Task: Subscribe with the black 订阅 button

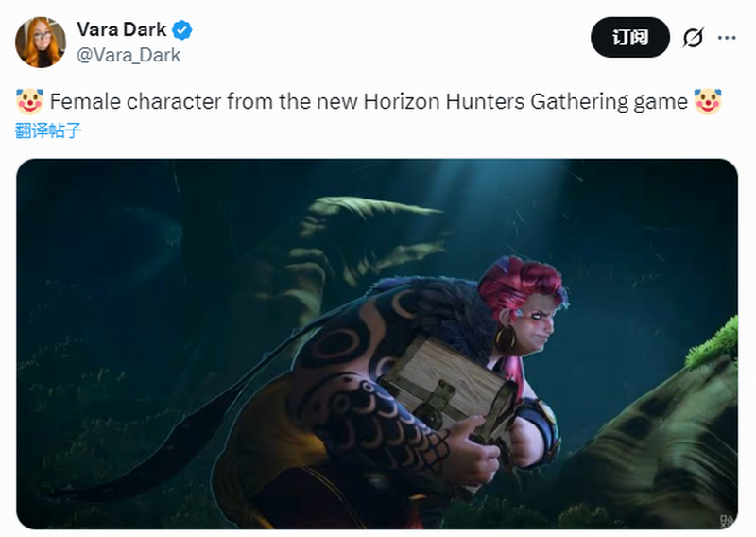Action: [629, 37]
